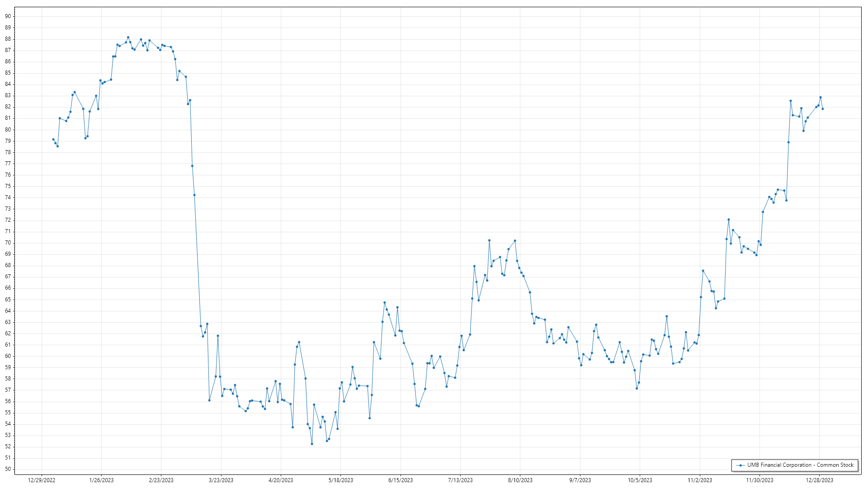Click the 1/26/2023 x-axis date label
868x488 pixels.
click(101, 480)
